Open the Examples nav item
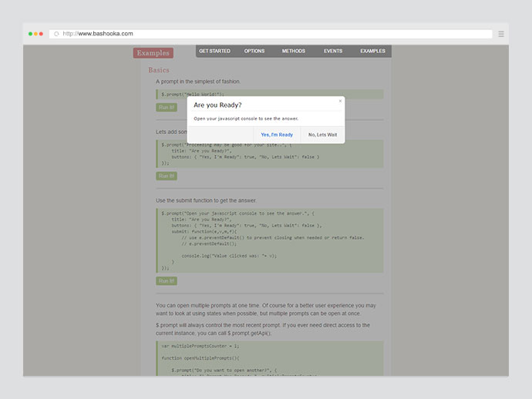The image size is (532, 399). click(x=372, y=51)
